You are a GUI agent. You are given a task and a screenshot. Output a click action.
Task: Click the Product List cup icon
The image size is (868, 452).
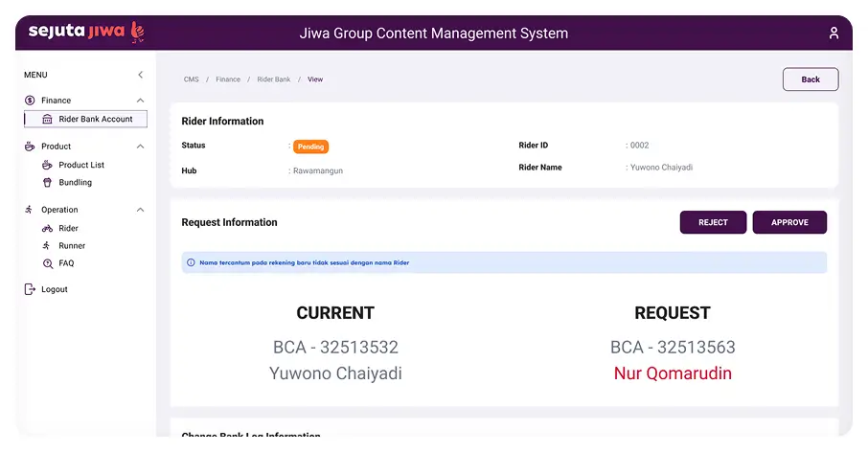pyautogui.click(x=48, y=165)
